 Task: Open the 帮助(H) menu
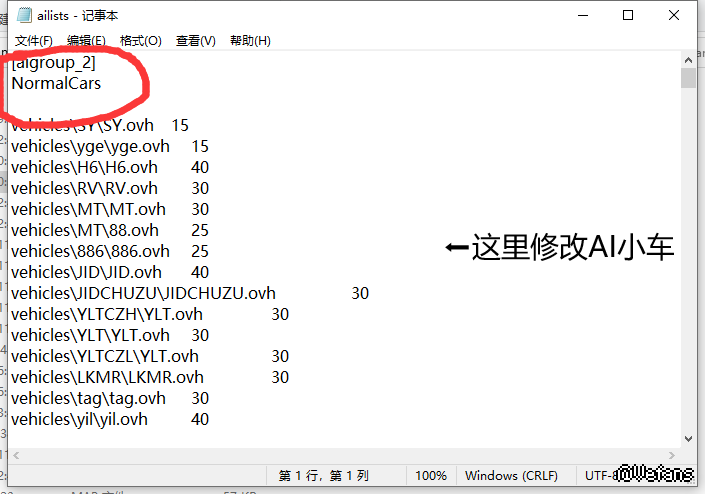(250, 41)
